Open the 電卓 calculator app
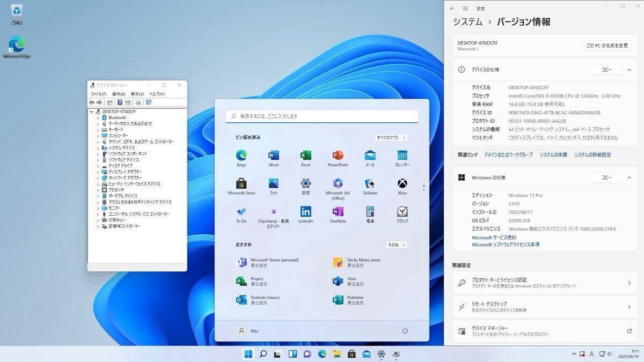The width and height of the screenshot is (644, 362). (x=370, y=211)
